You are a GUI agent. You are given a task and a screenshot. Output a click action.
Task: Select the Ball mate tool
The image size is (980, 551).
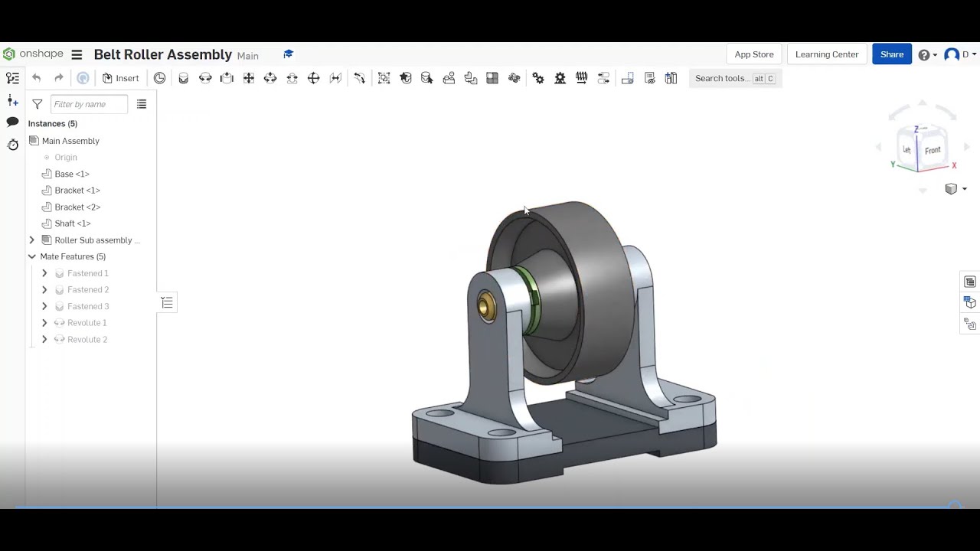(x=314, y=78)
